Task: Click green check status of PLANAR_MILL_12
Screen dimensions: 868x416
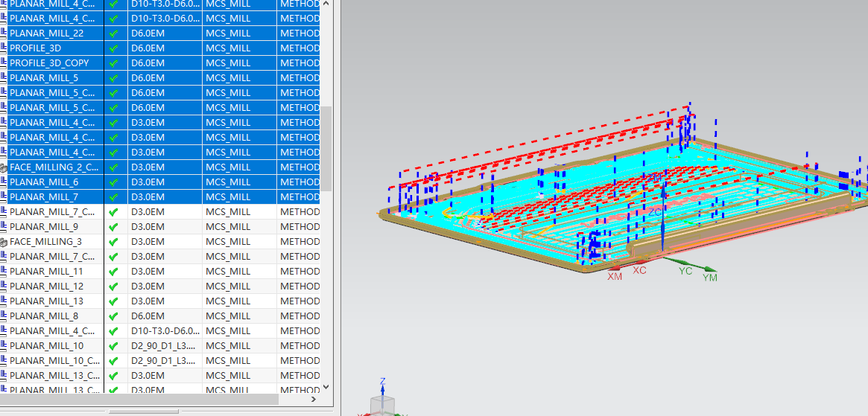Action: (x=114, y=287)
